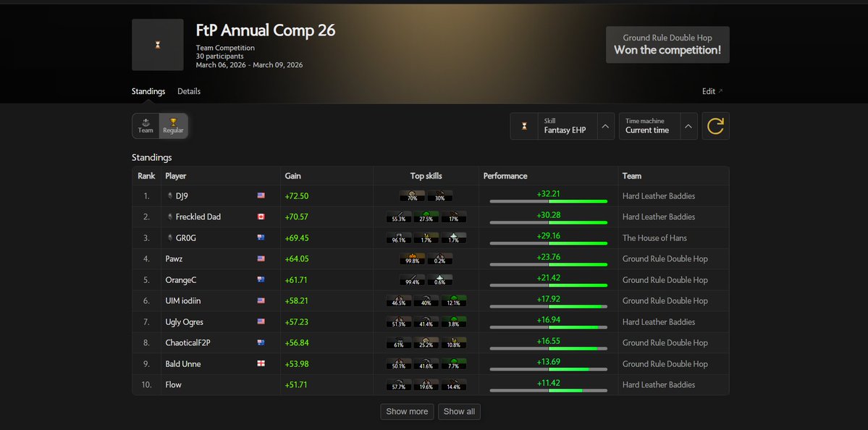Click Ugly Ogres' 51.3% skill icon

pyautogui.click(x=399, y=322)
